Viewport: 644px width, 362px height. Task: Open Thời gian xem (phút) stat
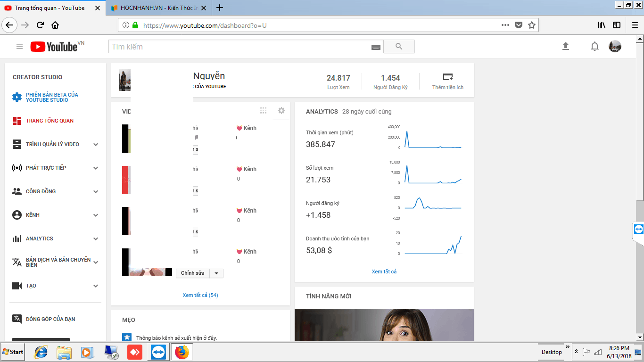click(330, 132)
